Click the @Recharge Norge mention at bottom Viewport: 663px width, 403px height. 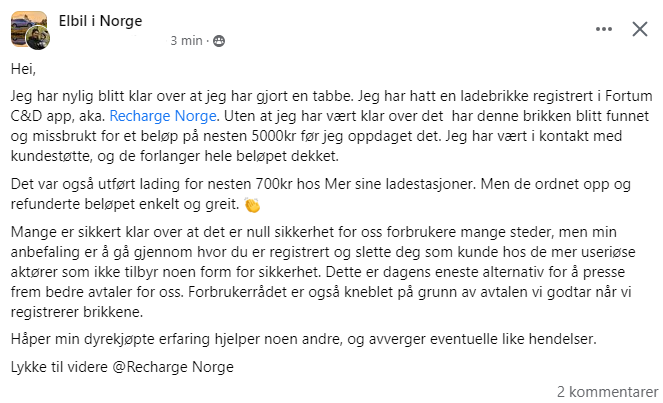(x=173, y=367)
